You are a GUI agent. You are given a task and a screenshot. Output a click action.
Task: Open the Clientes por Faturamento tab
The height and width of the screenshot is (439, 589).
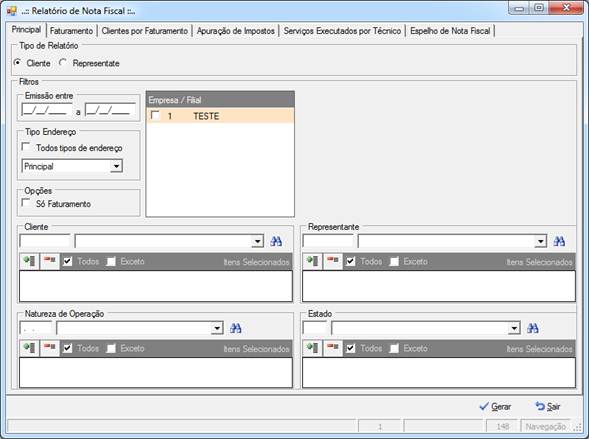tap(145, 31)
